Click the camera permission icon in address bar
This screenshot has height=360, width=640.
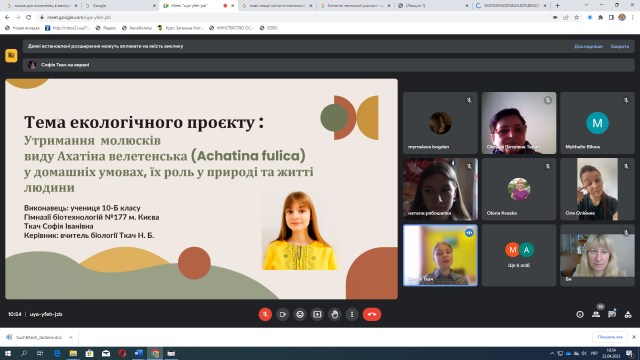pyautogui.click(x=555, y=17)
